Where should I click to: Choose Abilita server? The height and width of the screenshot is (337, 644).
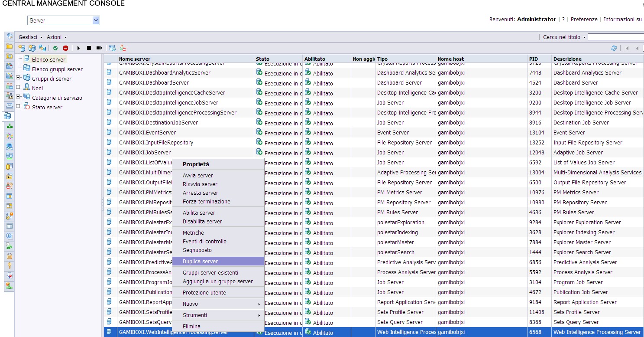click(x=218, y=213)
